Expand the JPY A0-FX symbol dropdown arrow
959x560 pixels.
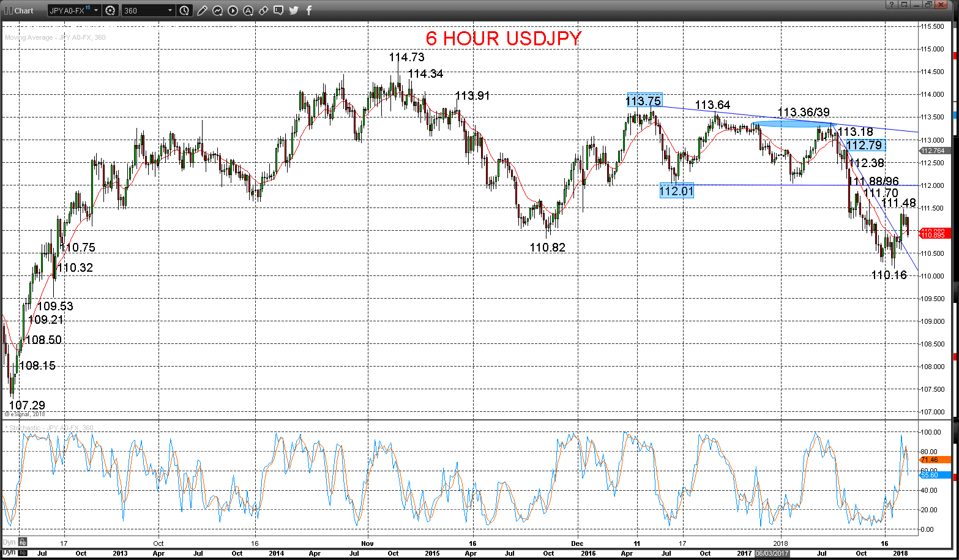tap(96, 10)
